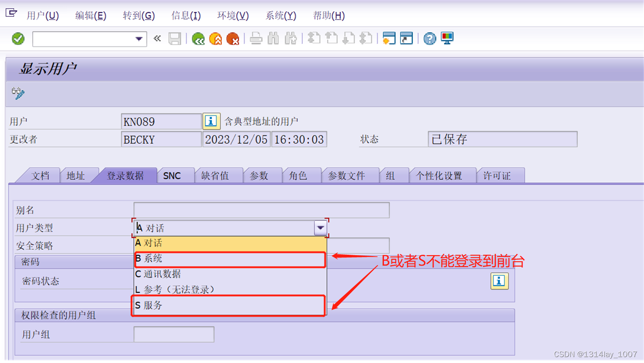Switch to the 文档 tab

40,176
